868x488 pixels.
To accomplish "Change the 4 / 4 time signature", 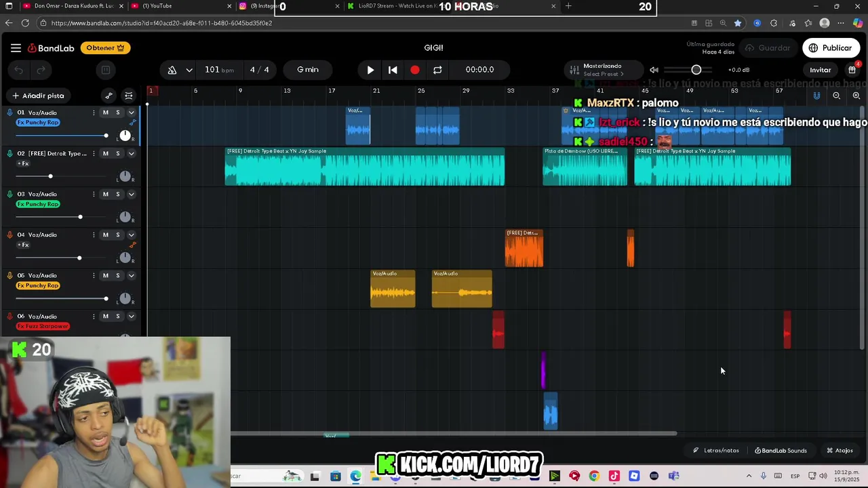I will (x=259, y=70).
